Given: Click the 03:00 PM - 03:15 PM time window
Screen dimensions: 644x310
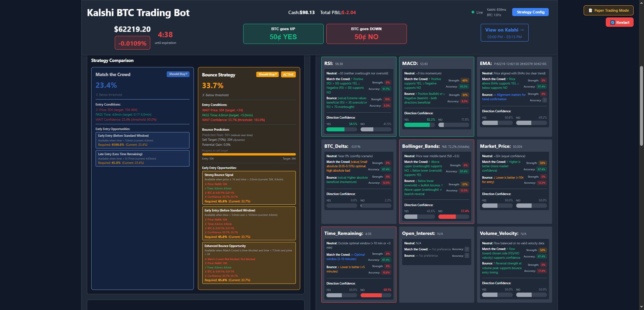Looking at the screenshot, I should coord(504,37).
